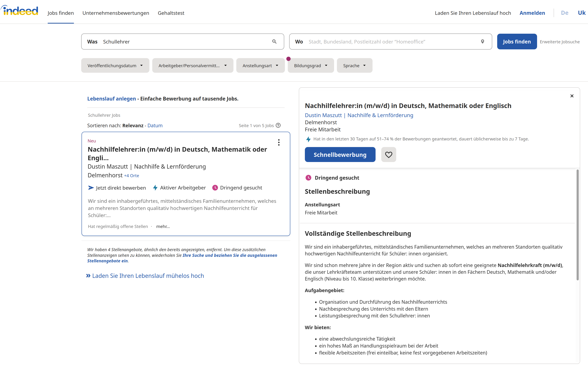The height and width of the screenshot is (370, 588).
Task: Click the help question mark icon
Action: (x=278, y=125)
